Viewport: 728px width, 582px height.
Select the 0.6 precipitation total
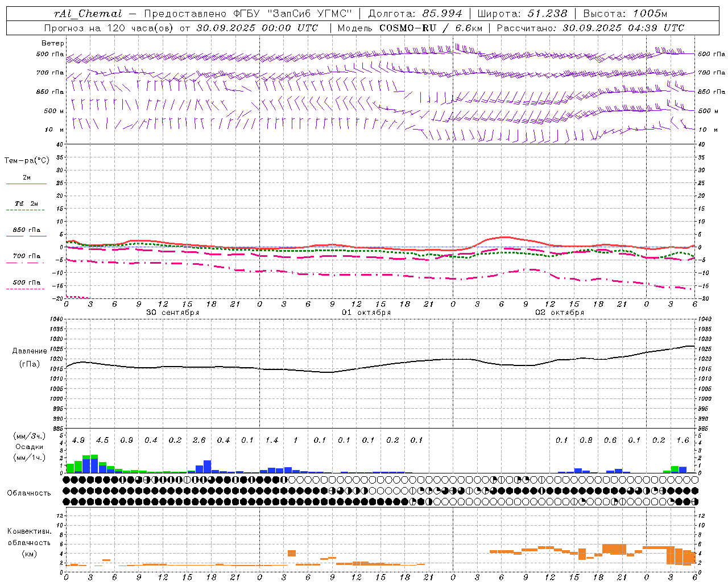[610, 440]
